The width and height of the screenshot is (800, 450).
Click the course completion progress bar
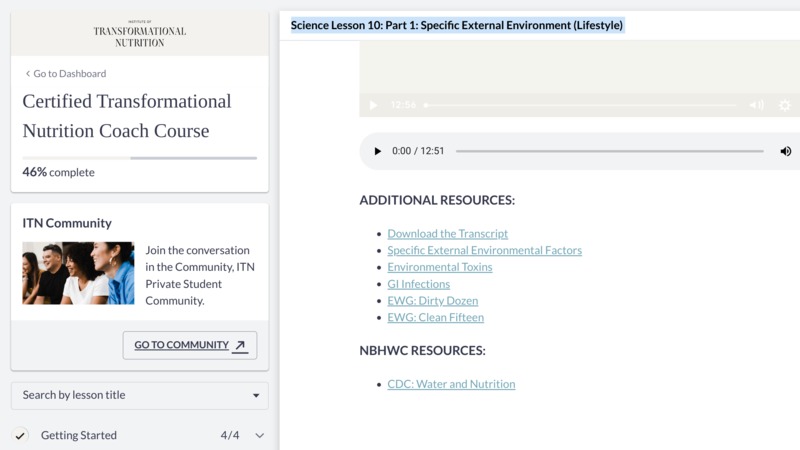coord(139,158)
